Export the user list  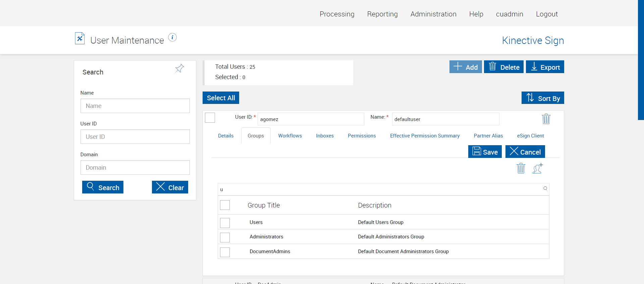click(545, 67)
